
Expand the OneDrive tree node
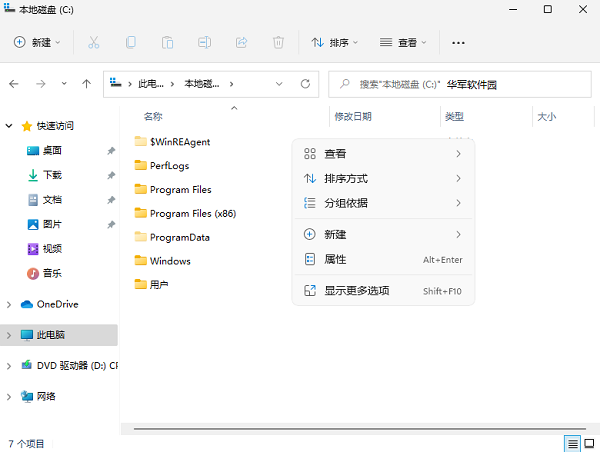9,305
